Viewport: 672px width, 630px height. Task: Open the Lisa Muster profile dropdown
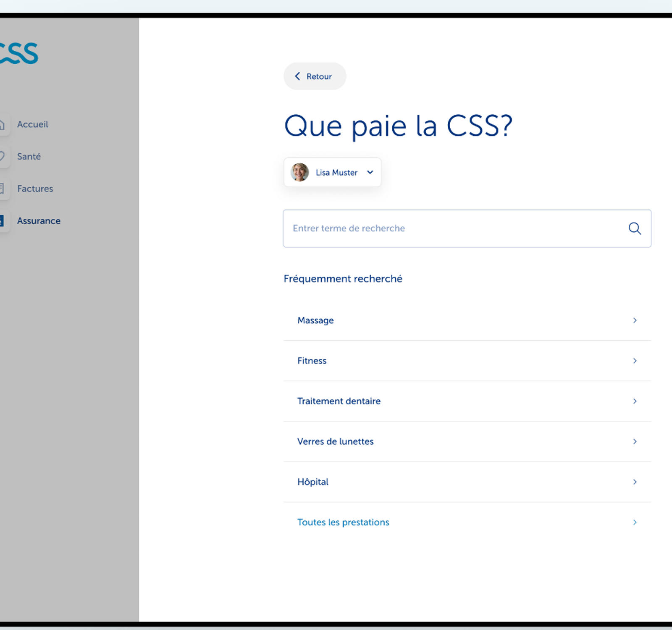[370, 172]
